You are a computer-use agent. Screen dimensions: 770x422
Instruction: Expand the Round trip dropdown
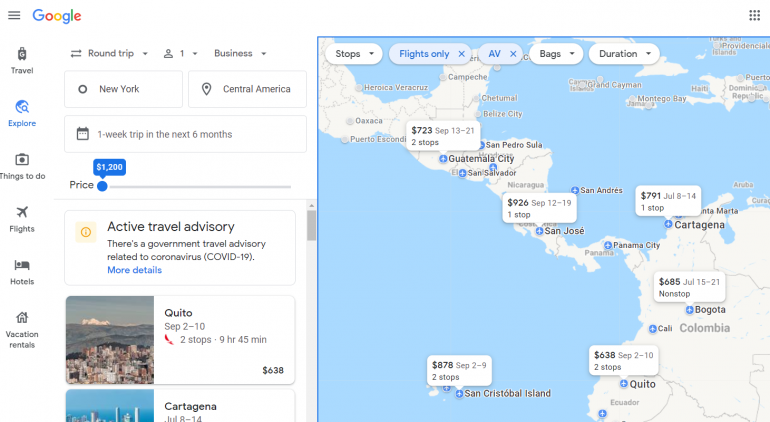(110, 54)
